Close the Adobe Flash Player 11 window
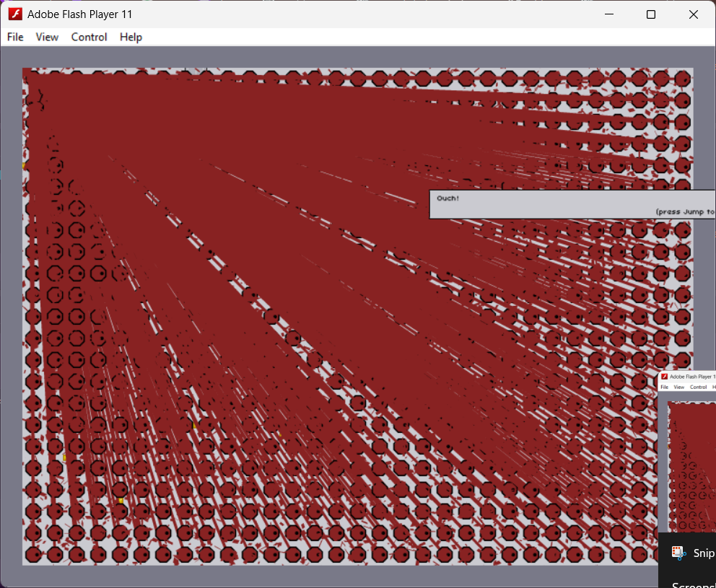This screenshot has height=588, width=716. pyautogui.click(x=693, y=14)
